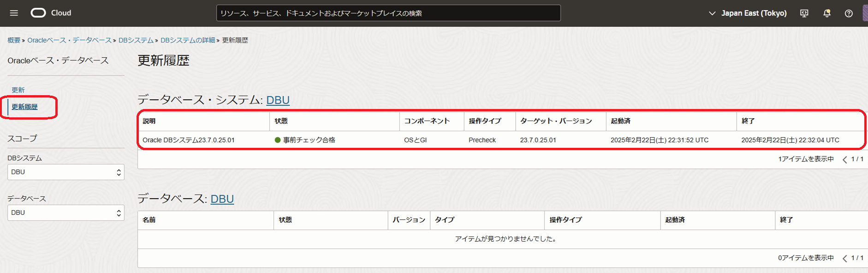Click the 1アイテムを表示中 count text
This screenshot has width=868, height=273.
click(x=806, y=159)
